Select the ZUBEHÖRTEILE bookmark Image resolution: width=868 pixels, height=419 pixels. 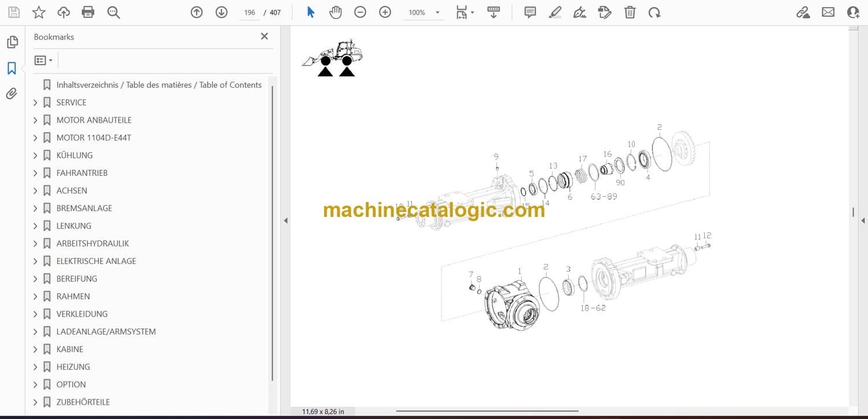[83, 403]
